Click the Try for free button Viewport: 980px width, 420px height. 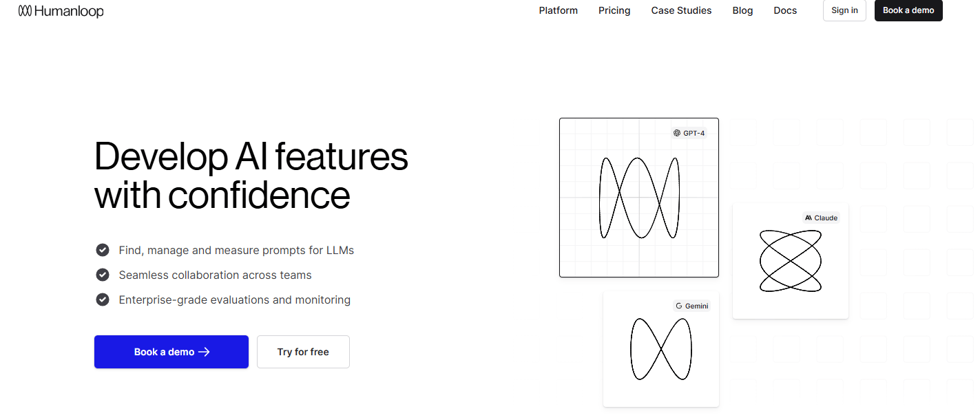click(303, 352)
